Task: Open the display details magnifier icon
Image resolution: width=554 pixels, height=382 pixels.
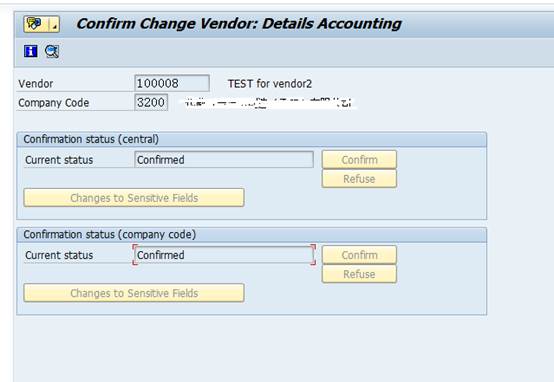Action: click(52, 52)
